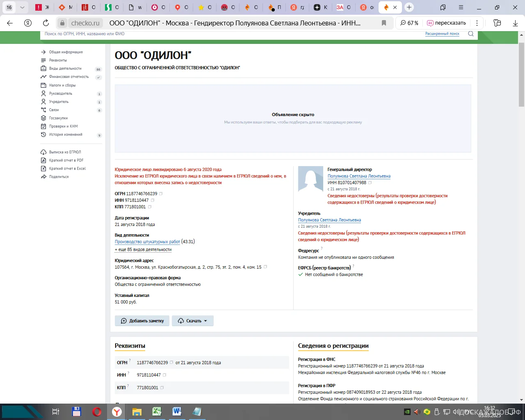
Task: Open Excel from the Windows taskbar
Action: tap(157, 411)
